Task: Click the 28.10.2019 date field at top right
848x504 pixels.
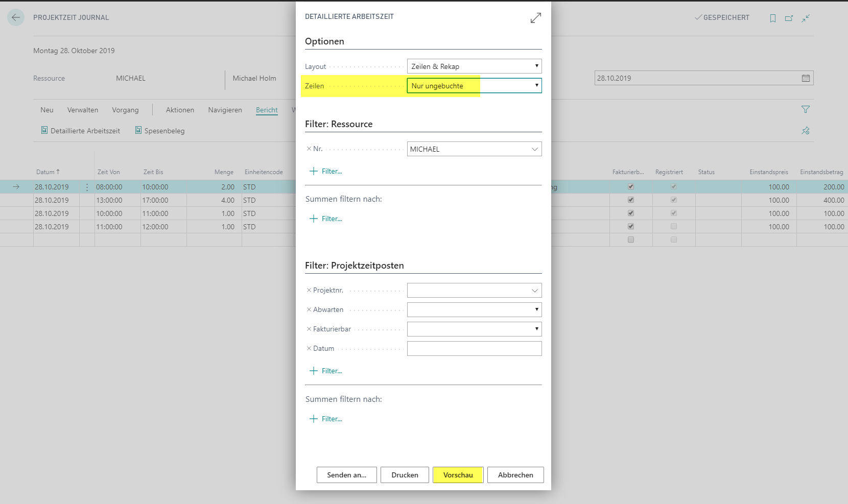Action: coord(704,78)
